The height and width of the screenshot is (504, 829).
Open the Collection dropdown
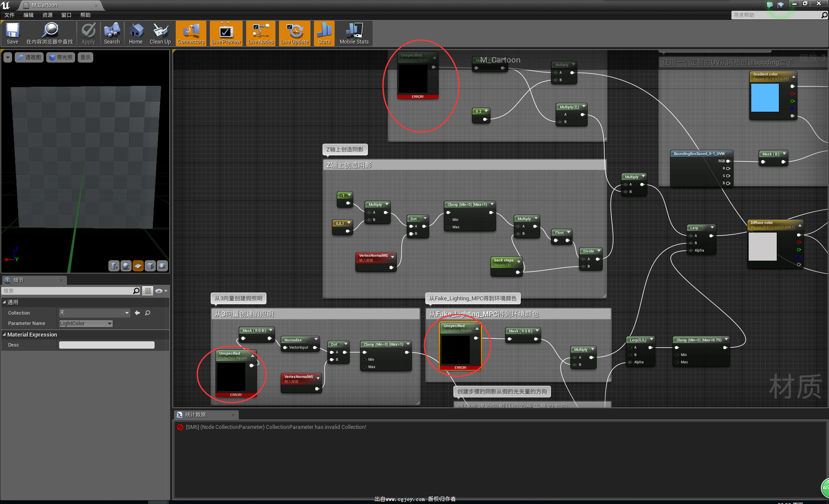coord(94,313)
